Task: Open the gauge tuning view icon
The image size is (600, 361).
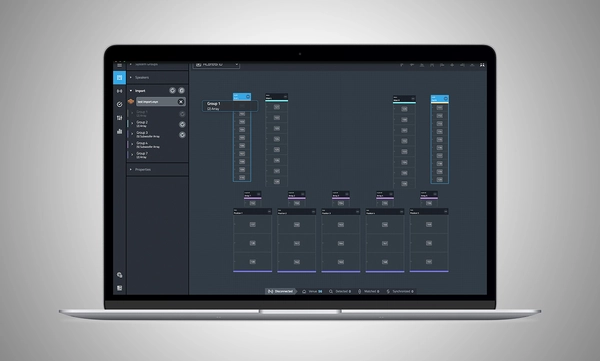Action: click(x=119, y=104)
